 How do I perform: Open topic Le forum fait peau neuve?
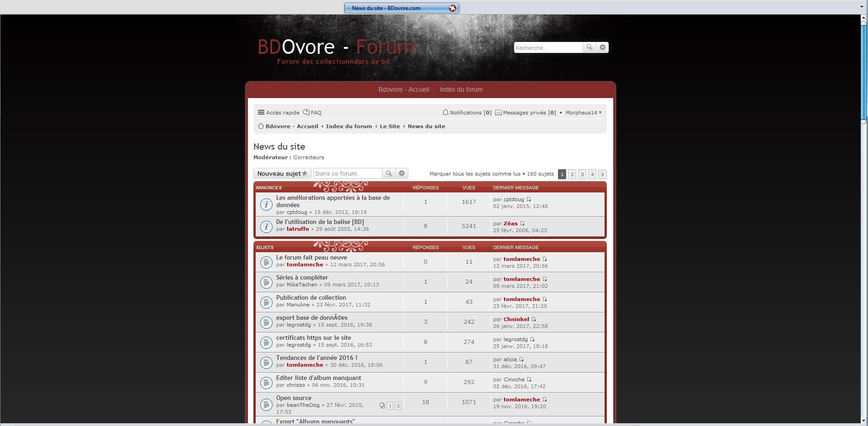[x=311, y=257]
